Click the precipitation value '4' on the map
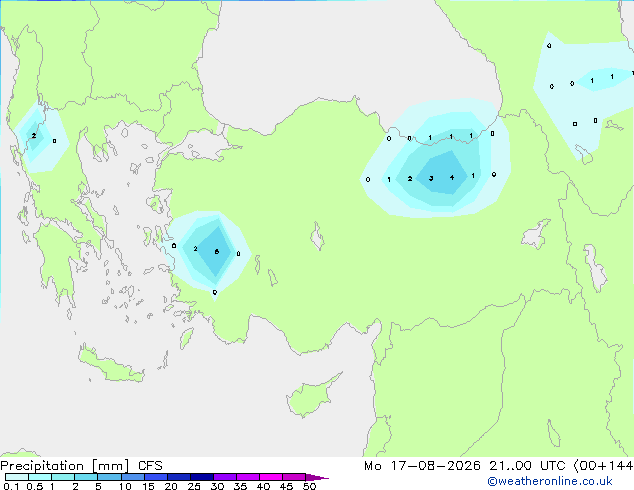 point(452,177)
